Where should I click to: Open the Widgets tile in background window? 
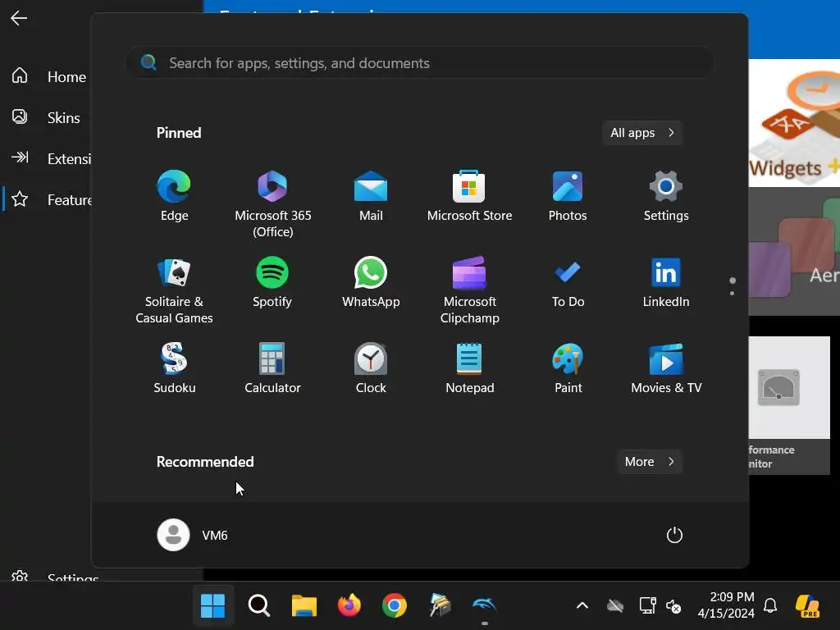[794, 123]
